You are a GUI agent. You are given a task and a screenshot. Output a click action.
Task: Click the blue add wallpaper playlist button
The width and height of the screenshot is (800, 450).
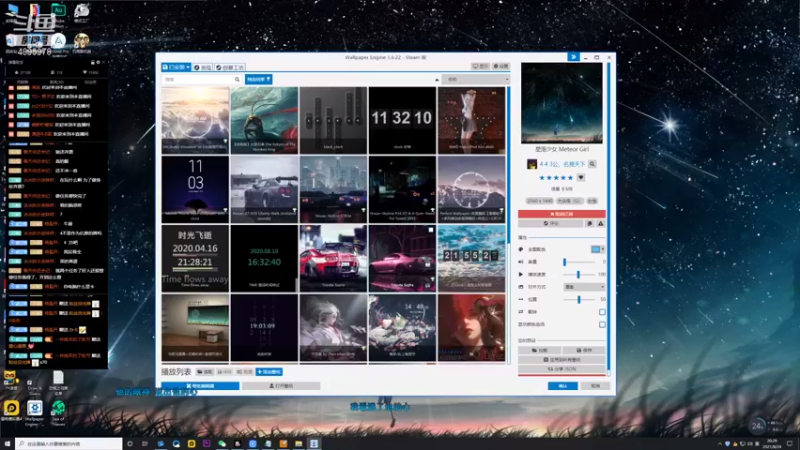coord(269,372)
